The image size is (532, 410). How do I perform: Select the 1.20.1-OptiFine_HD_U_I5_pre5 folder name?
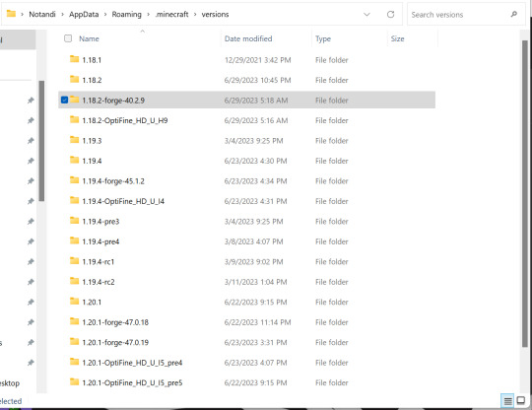(132, 382)
